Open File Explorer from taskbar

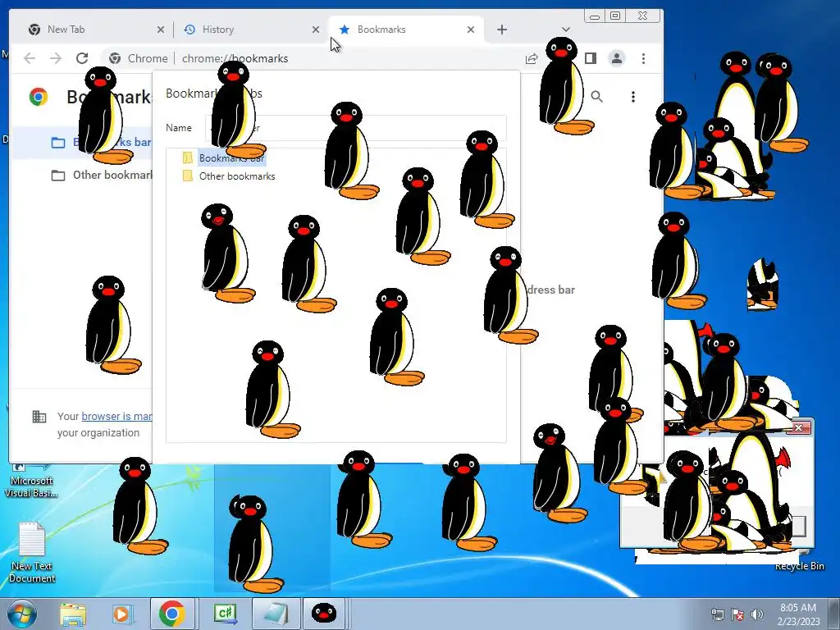coord(72,614)
